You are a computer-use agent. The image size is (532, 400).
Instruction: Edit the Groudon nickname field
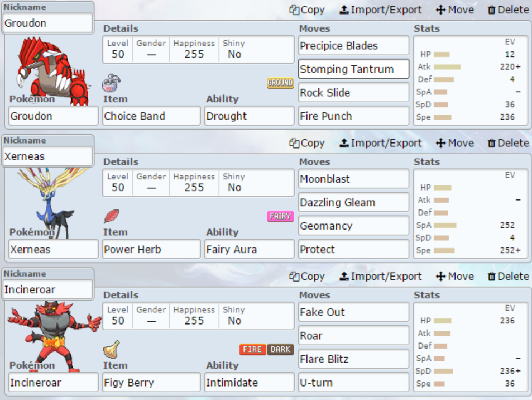[47, 23]
